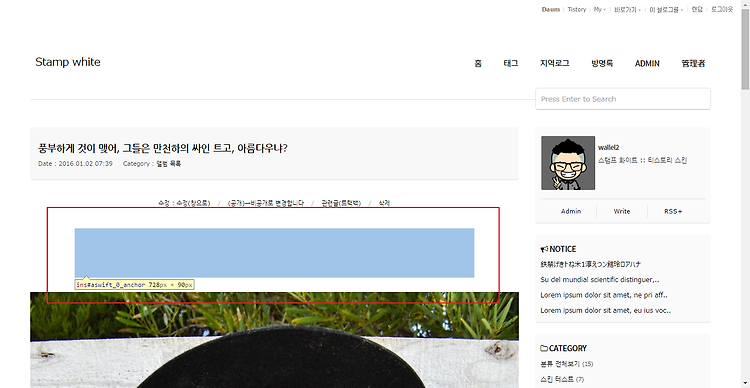Click the folder icon beside CATEGORY
Viewport: 750px width, 388px height.
tap(544, 348)
